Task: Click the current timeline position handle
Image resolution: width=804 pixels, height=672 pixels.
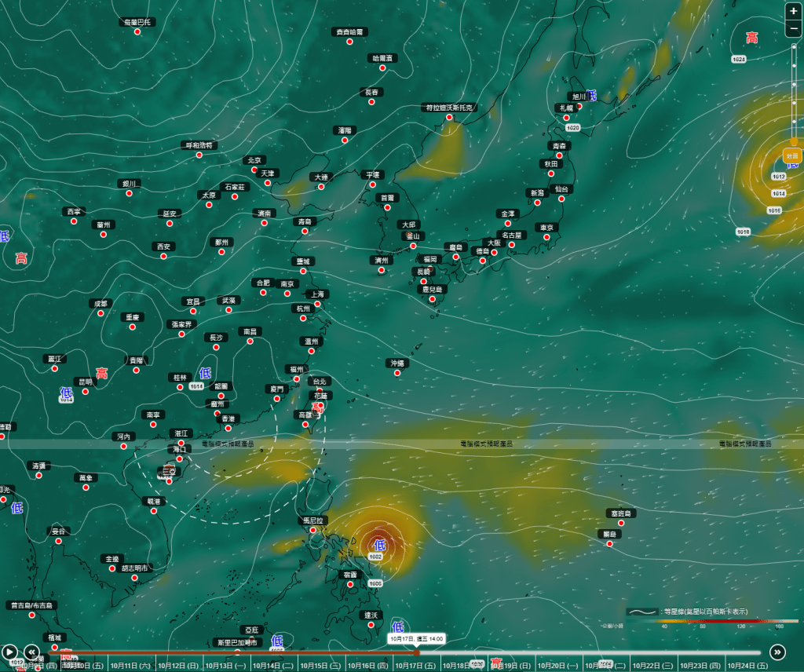Action: pyautogui.click(x=416, y=652)
